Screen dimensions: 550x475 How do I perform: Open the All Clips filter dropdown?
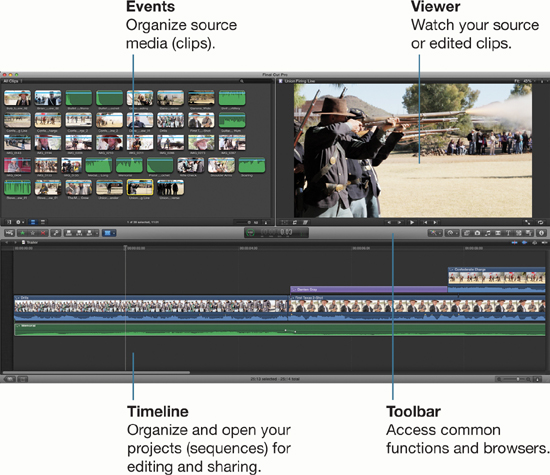pyautogui.click(x=12, y=81)
